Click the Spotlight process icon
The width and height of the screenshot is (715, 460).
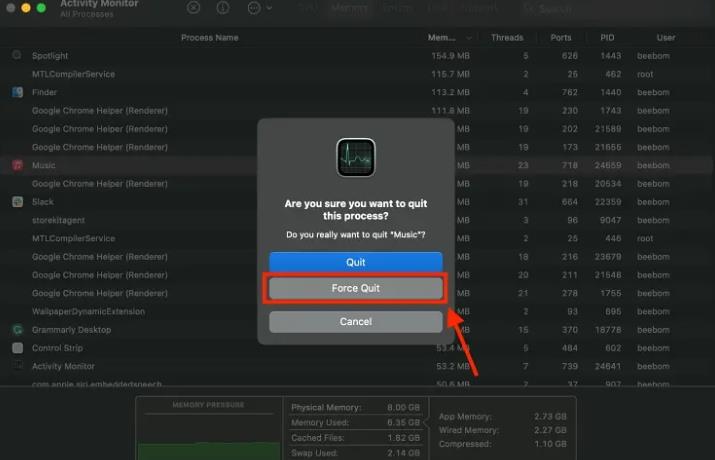coord(18,55)
